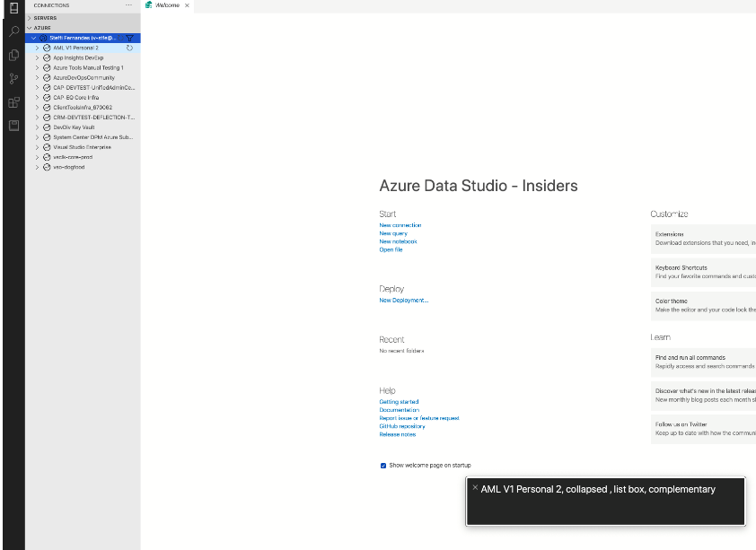Open the CONNECTIONS panel more actions menu
Image resolution: width=756 pixels, height=550 pixels.
tap(128, 5)
